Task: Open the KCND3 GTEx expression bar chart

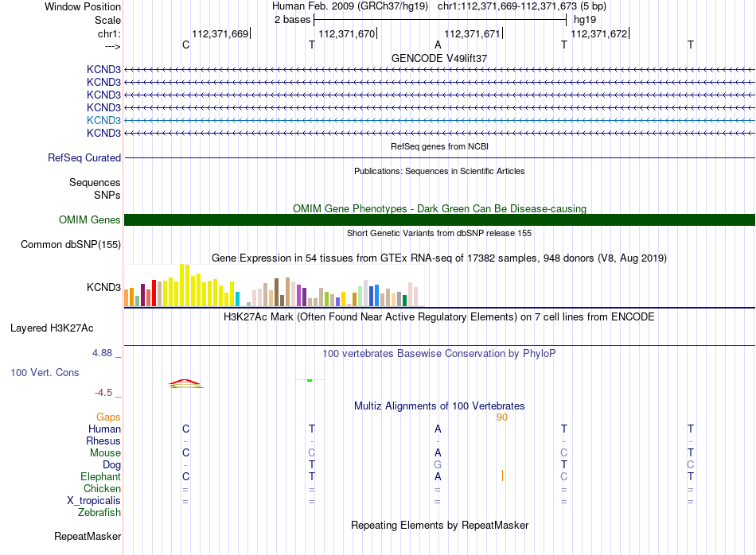Action: 274,285
